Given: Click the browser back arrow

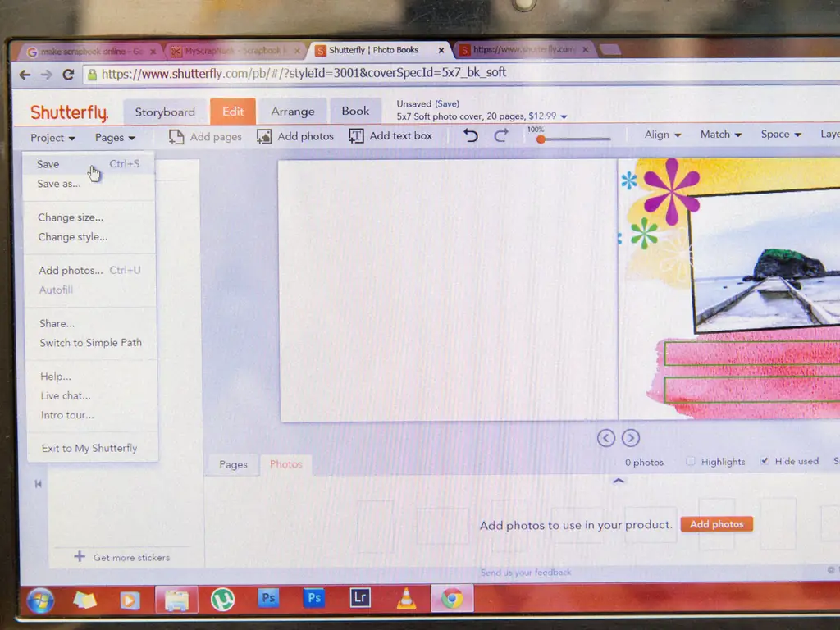Looking at the screenshot, I should (x=25, y=75).
